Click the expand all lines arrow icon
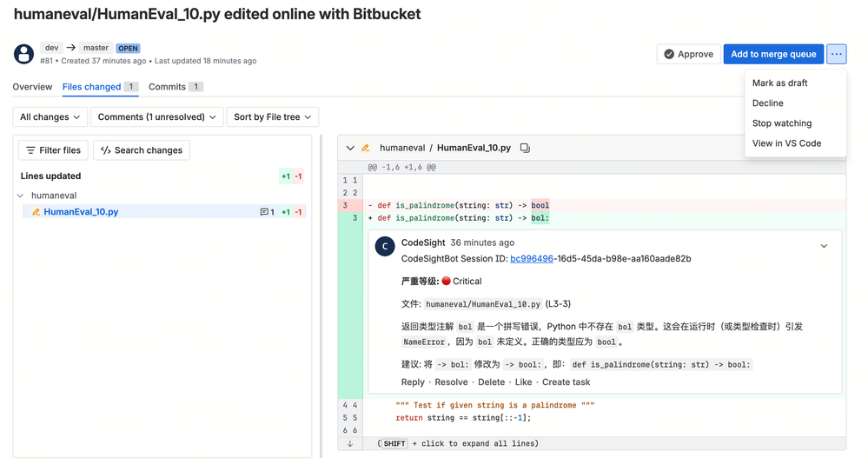 coord(350,443)
